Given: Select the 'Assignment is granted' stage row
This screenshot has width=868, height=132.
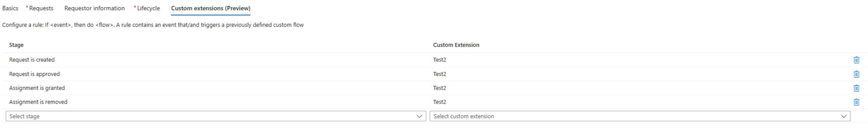Looking at the screenshot, I should [x=435, y=88].
